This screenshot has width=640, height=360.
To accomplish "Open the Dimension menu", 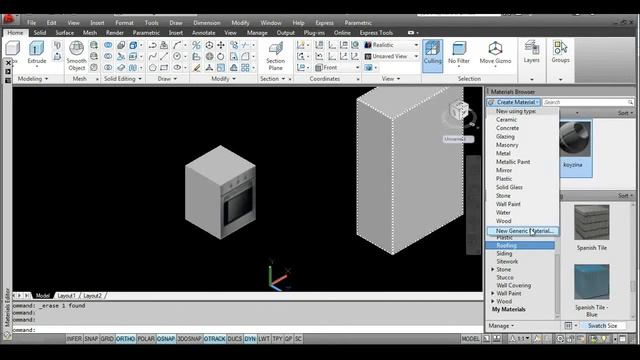I will (207, 23).
